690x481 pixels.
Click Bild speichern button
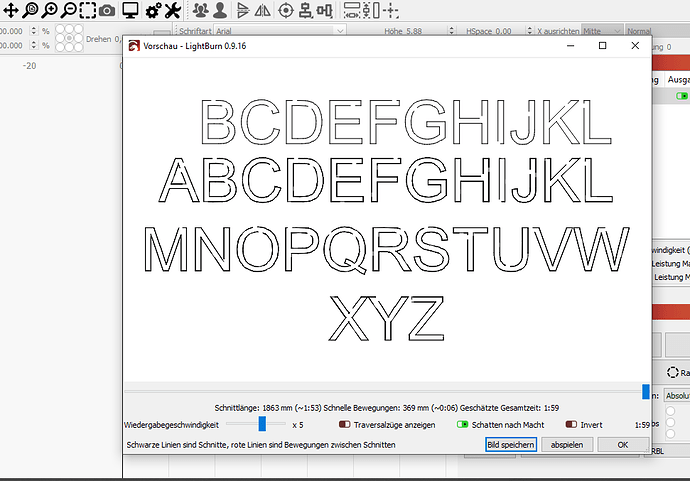pos(511,444)
